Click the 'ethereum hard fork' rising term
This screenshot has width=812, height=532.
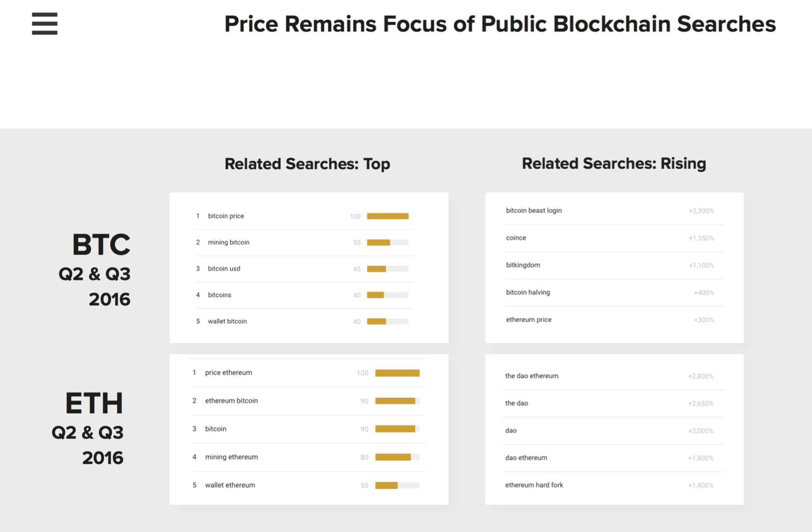coord(534,485)
